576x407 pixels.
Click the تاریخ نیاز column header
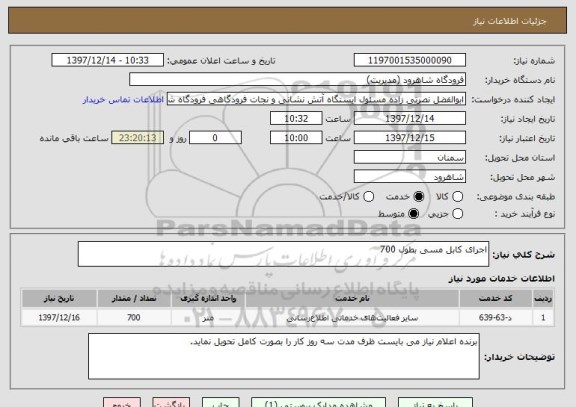(x=59, y=299)
